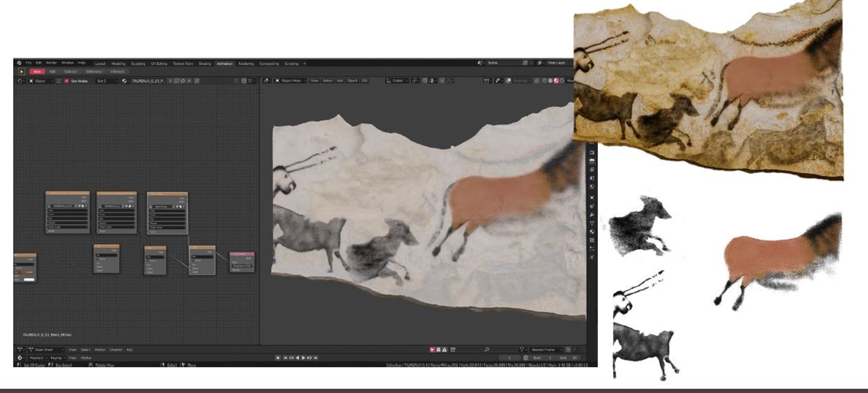Open the Object shader type dropdown
Screen dimensions: 868x393
point(40,81)
